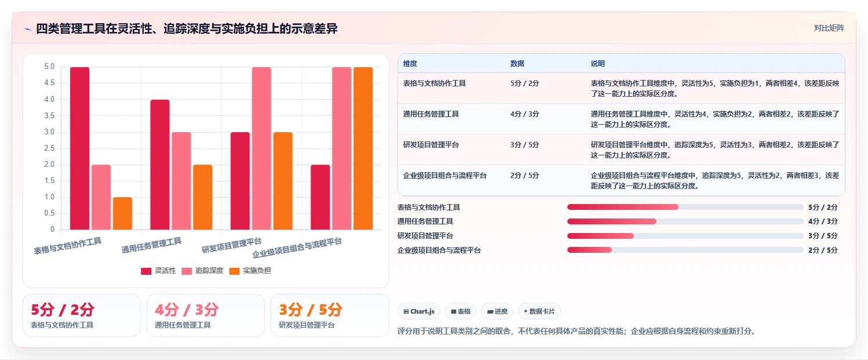The width and height of the screenshot is (868, 360).
Task: Select the 企业级项目组合与流程平台 table row name
Action: pos(445,175)
